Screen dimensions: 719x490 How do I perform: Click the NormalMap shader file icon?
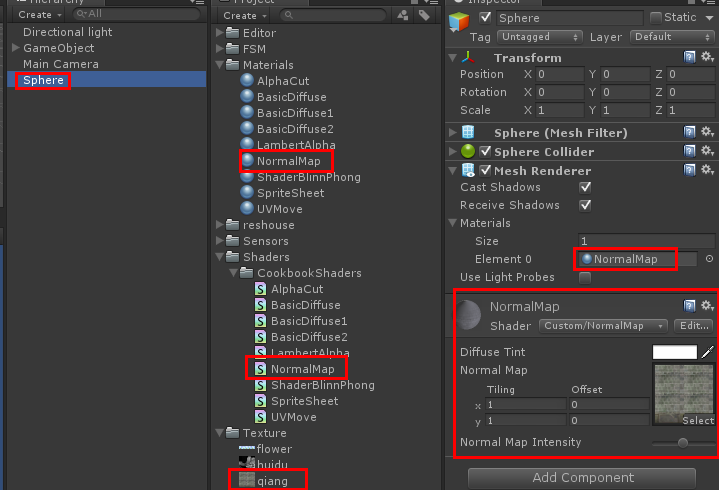click(260, 369)
